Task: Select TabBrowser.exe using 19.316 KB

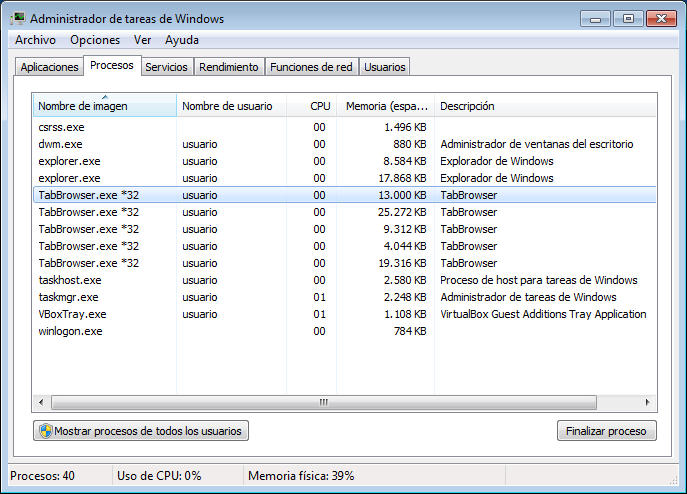Action: [344, 263]
